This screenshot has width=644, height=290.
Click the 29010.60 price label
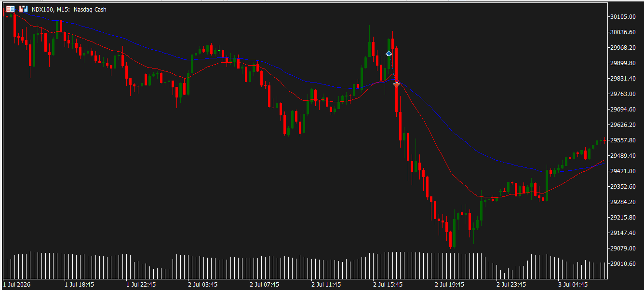(623, 264)
